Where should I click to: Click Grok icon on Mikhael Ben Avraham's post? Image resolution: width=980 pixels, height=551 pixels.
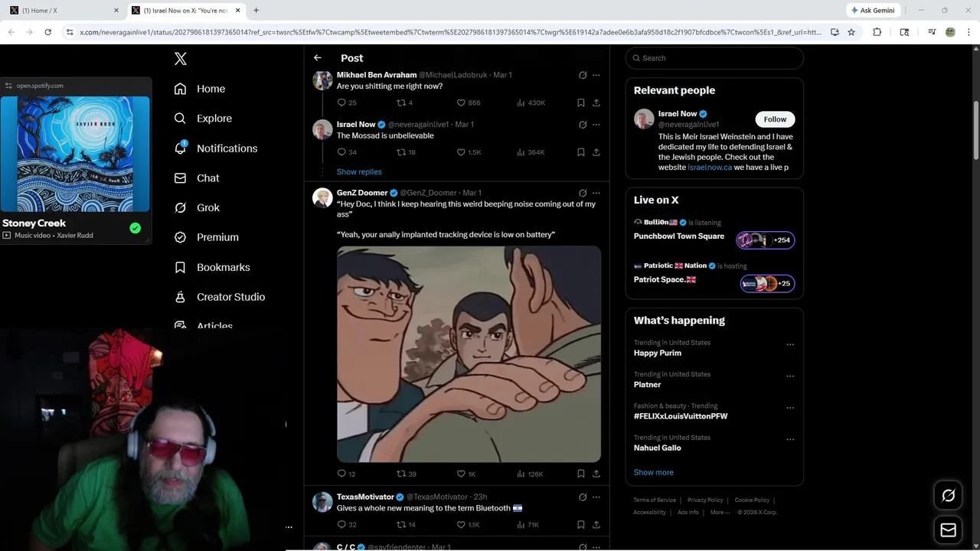(x=583, y=75)
